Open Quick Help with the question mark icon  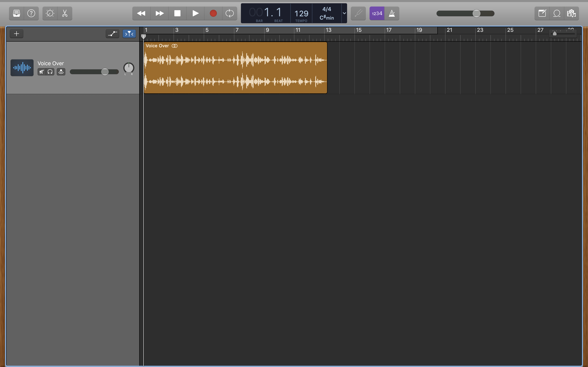[x=31, y=13]
